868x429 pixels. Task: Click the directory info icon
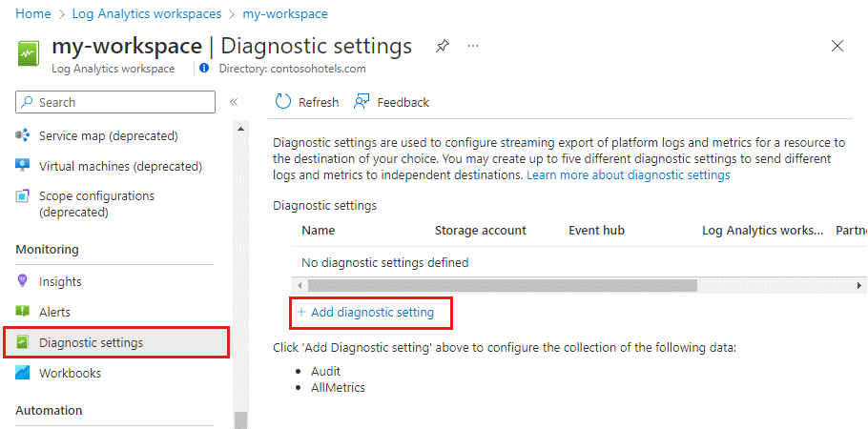(x=204, y=69)
